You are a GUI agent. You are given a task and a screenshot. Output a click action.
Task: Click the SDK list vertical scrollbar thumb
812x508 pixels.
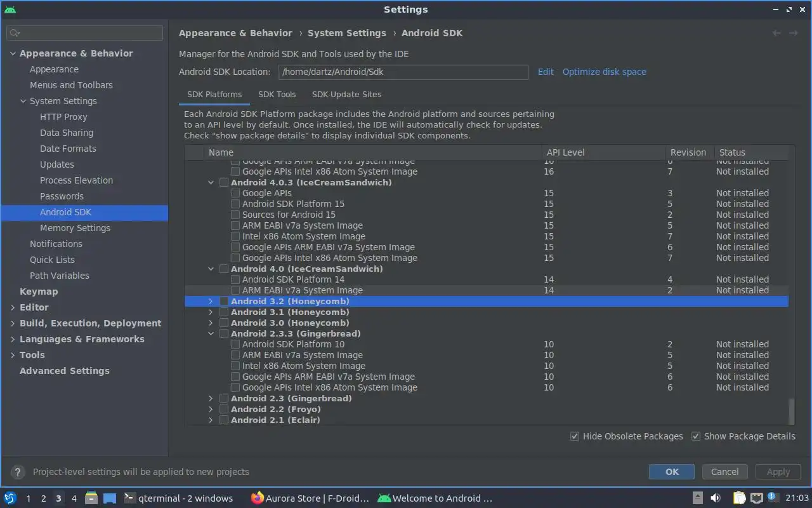tap(791, 411)
